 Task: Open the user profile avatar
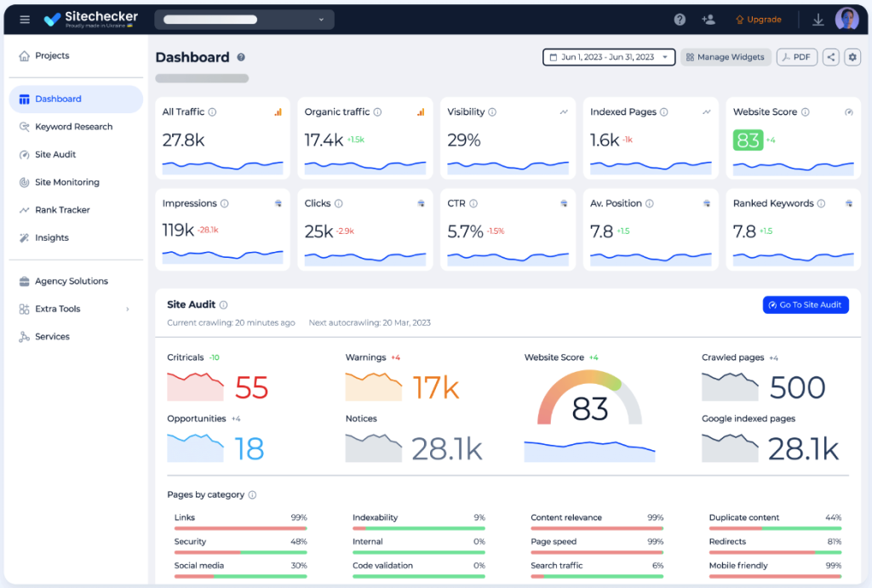846,20
